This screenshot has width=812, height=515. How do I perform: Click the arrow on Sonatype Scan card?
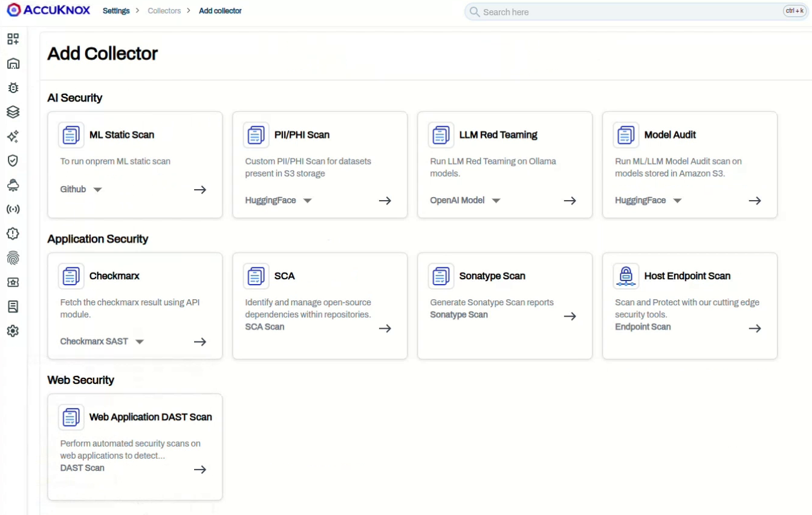coord(570,316)
